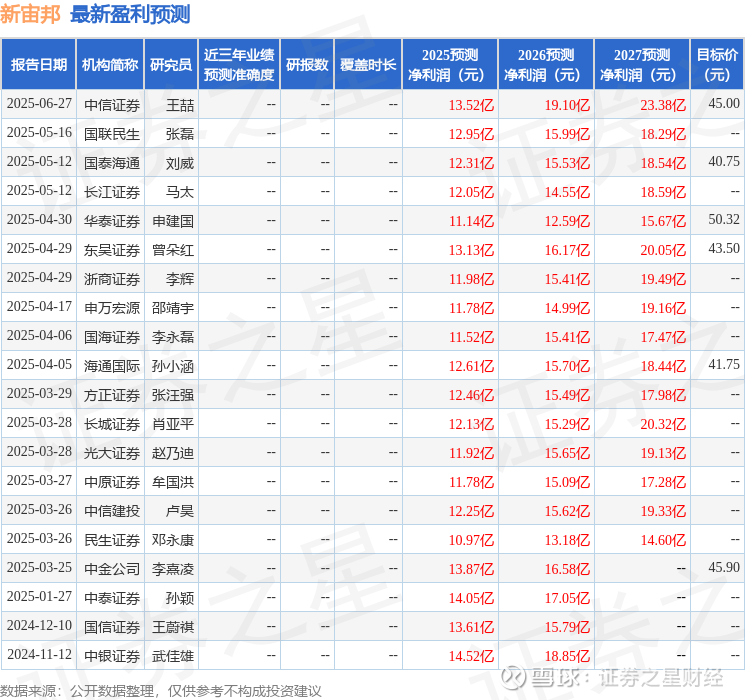Viewport: 745px width, 700px height.
Task: Select the date cell 2025-04-06
Action: coord(39,336)
